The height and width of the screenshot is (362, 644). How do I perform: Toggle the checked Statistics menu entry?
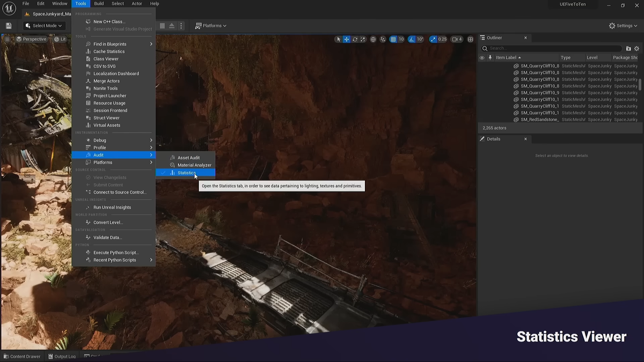click(186, 173)
